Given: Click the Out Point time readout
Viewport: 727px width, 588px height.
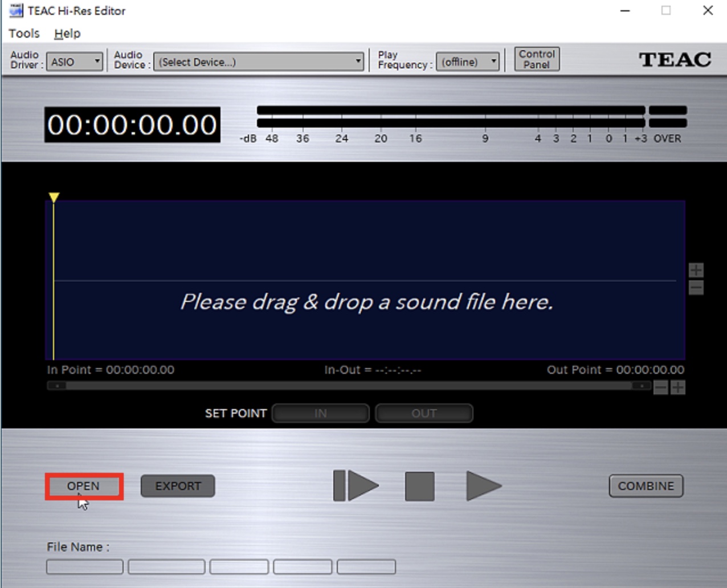Looking at the screenshot, I should [x=615, y=370].
